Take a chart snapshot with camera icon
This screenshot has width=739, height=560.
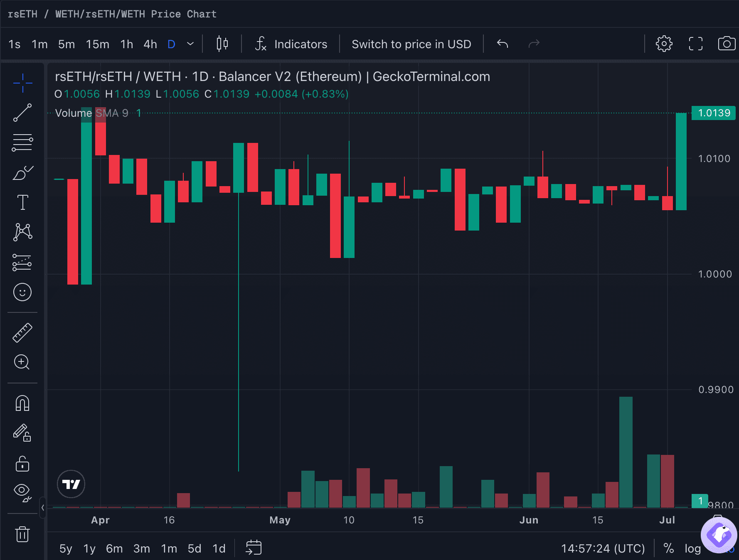727,44
